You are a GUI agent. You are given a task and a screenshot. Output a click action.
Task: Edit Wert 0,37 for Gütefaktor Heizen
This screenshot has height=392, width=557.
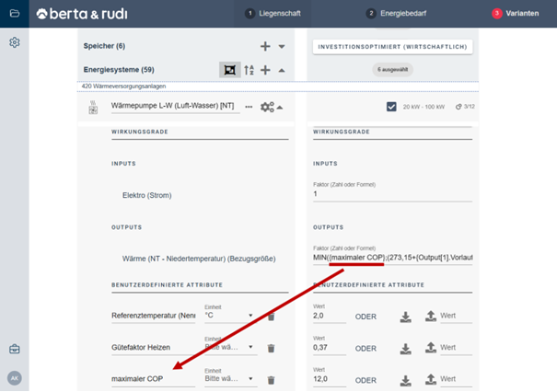click(x=330, y=348)
